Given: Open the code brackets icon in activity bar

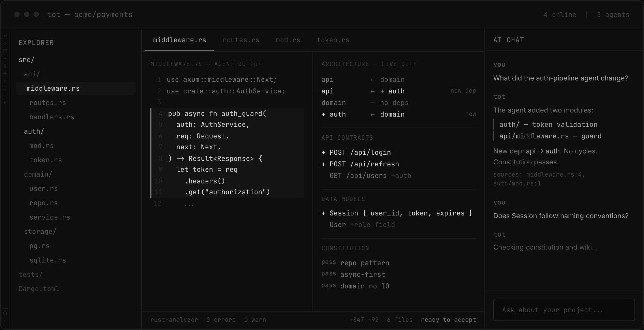Looking at the screenshot, I should [5, 36].
